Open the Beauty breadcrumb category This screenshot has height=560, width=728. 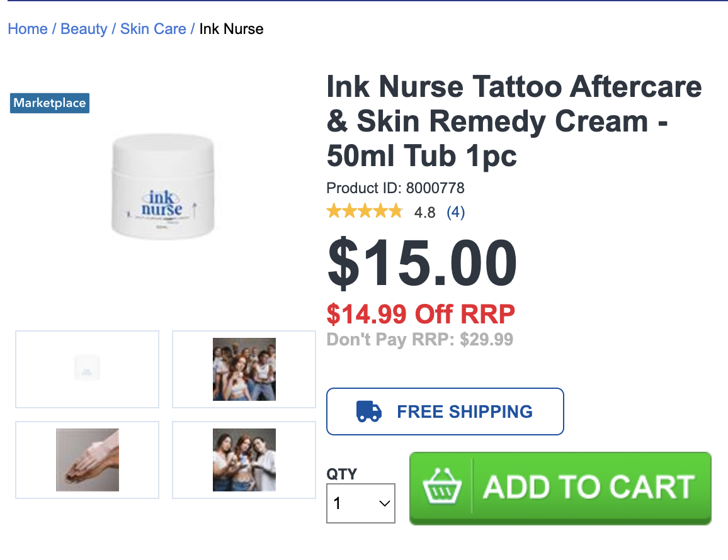pos(84,29)
